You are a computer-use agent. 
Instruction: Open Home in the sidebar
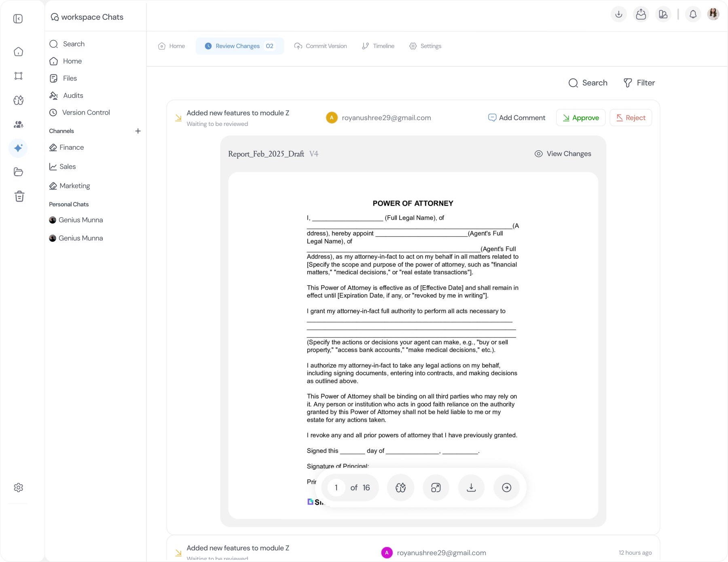click(66, 61)
